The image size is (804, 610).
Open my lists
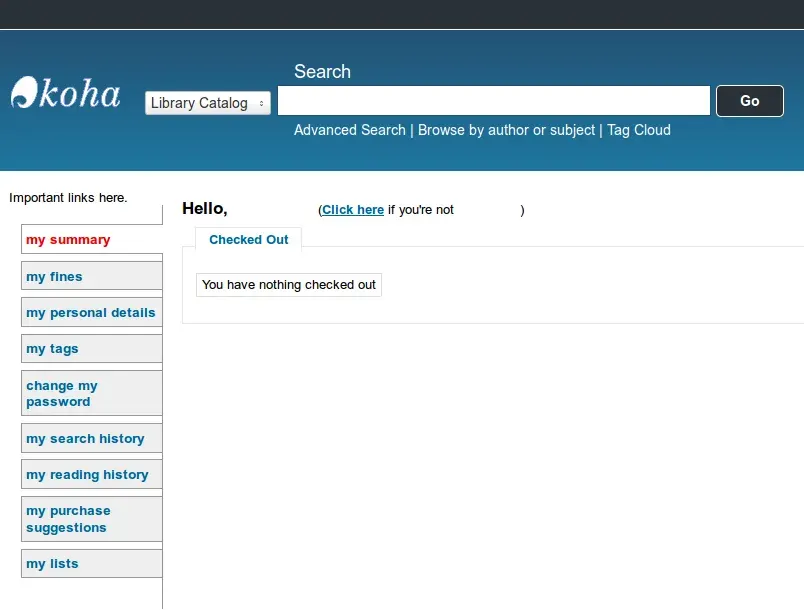coord(92,563)
